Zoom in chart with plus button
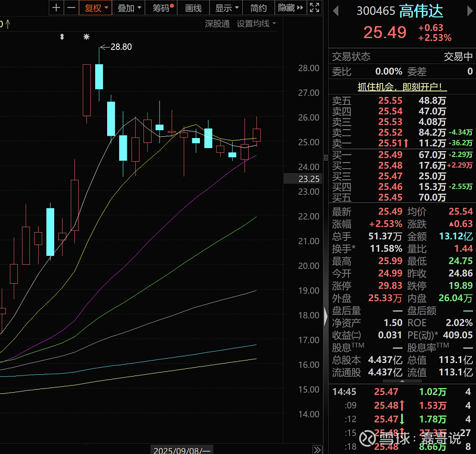This screenshot has width=476, height=454. pos(56,8)
